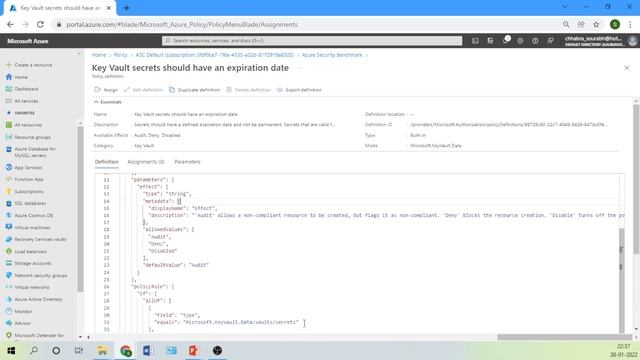Screen dimensions: 640x360
Task: Reload the page with browser refresh
Action: tap(40, 24)
